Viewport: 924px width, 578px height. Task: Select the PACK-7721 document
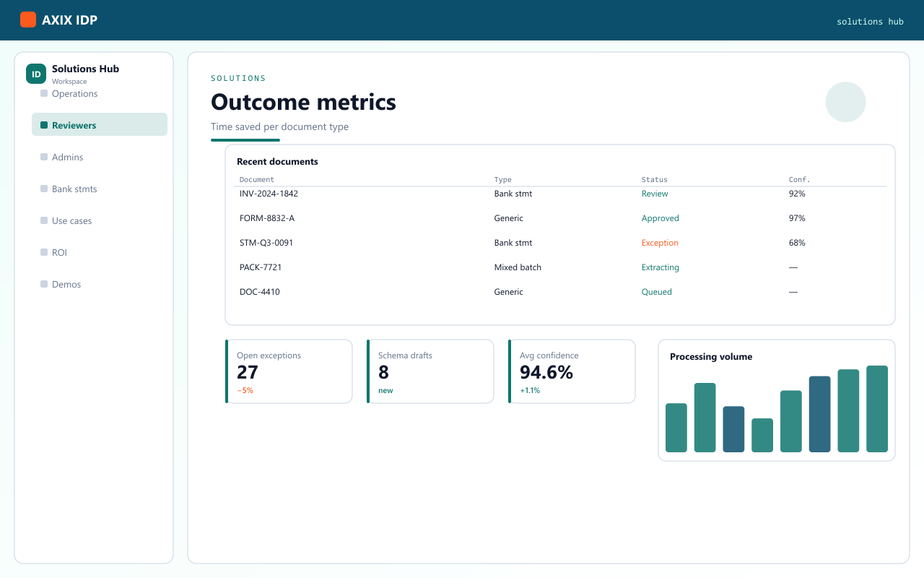[261, 267]
